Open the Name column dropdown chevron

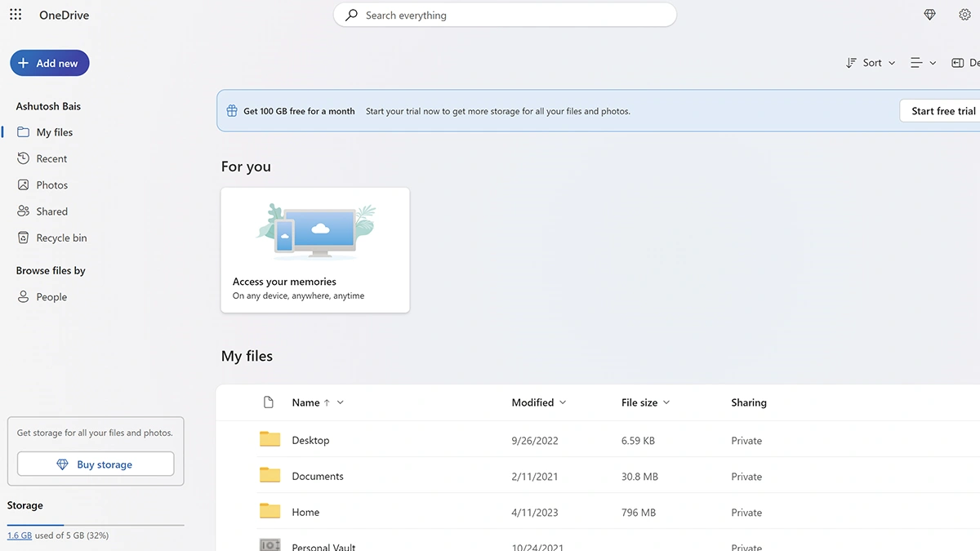(x=341, y=402)
